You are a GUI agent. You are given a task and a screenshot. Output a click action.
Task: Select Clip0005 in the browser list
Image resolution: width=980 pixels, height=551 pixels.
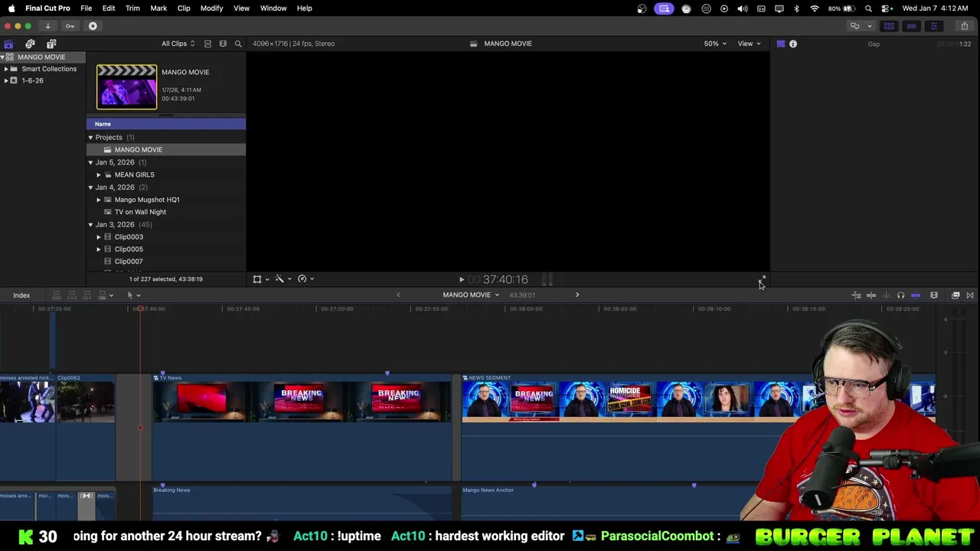pyautogui.click(x=165, y=249)
